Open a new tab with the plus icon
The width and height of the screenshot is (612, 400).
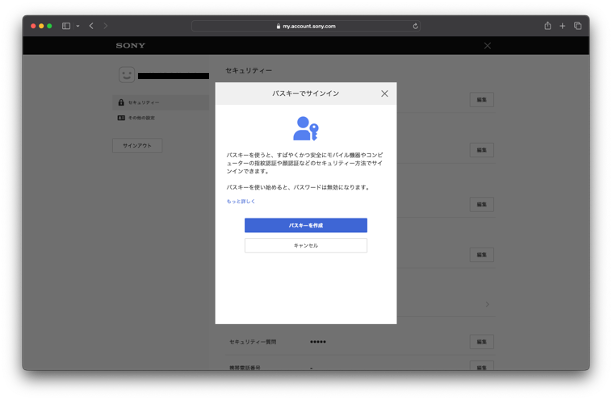point(562,26)
